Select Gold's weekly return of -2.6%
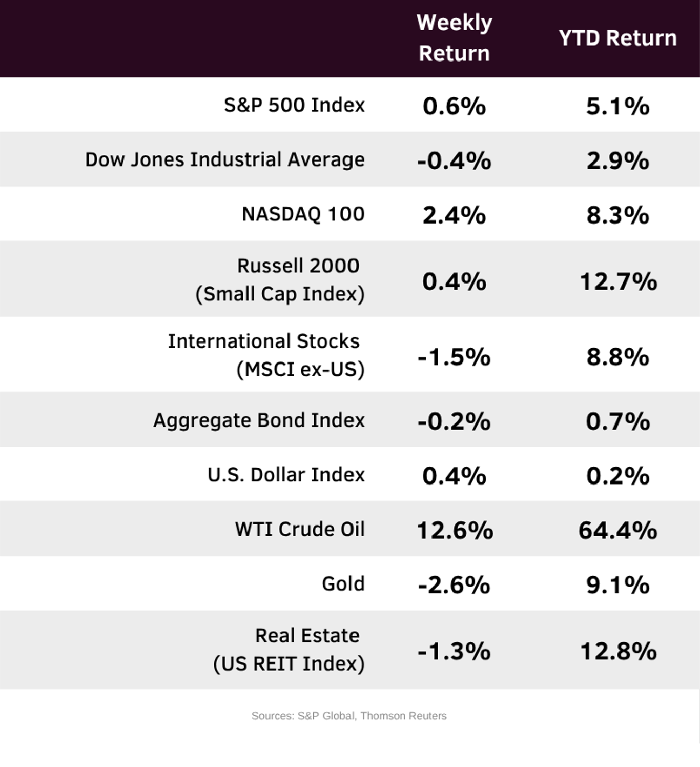 coord(454,584)
